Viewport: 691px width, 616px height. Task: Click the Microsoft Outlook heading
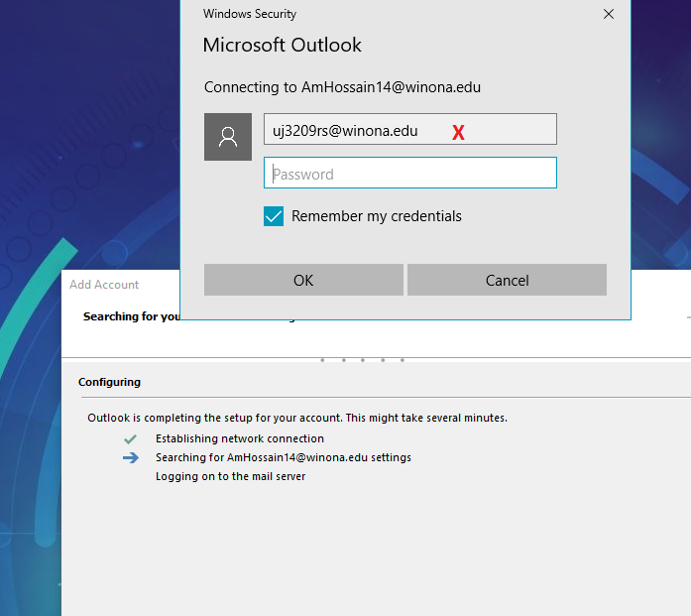(283, 45)
